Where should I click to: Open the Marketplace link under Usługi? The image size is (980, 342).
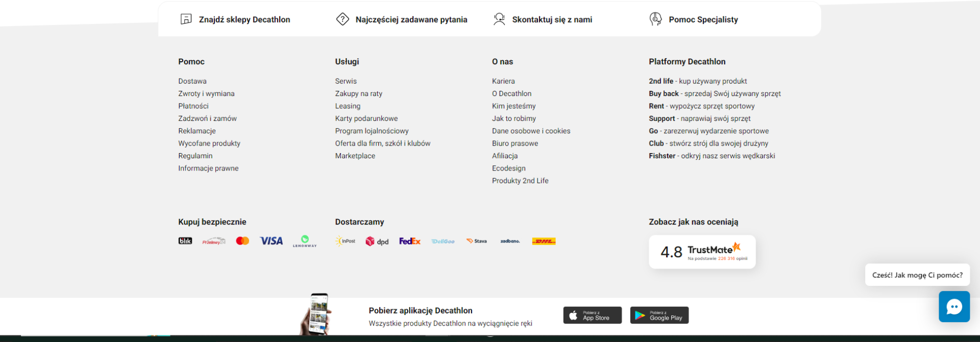(355, 156)
